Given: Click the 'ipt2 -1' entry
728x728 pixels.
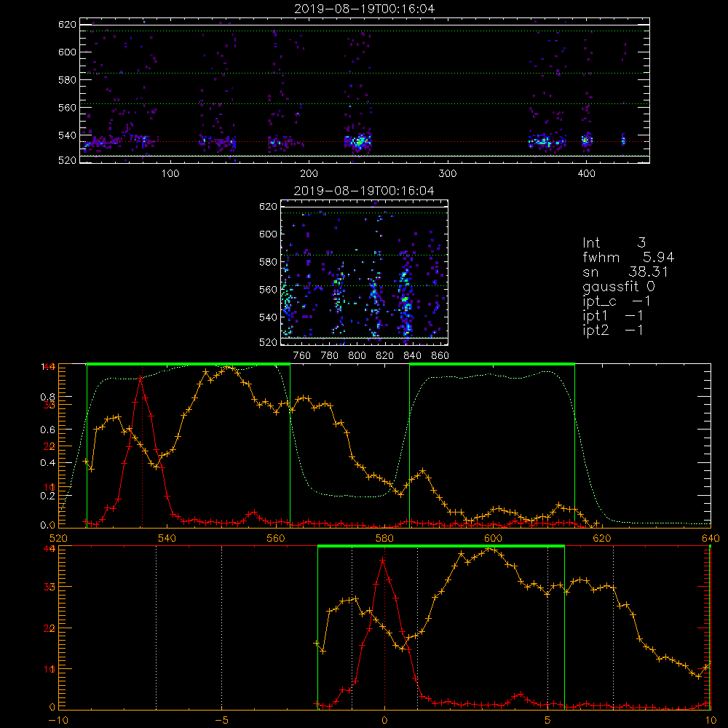Looking at the screenshot, I should (613, 330).
